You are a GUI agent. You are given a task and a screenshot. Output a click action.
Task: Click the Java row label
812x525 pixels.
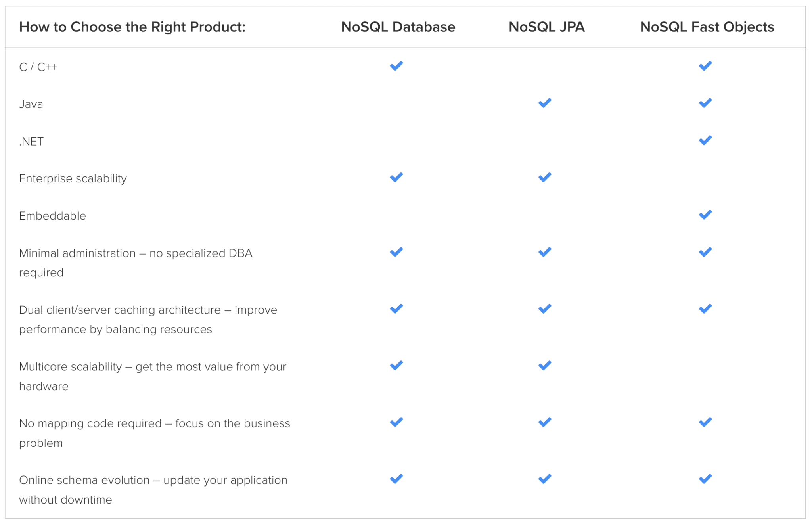pyautogui.click(x=31, y=104)
